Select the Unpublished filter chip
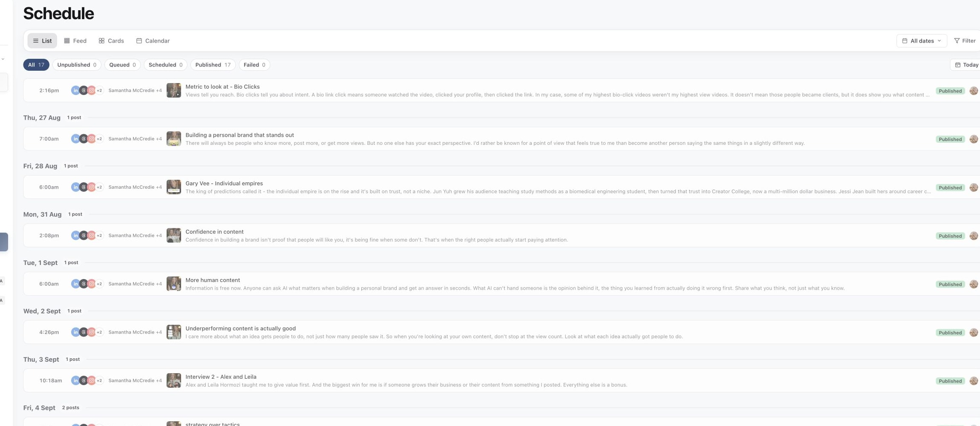 pyautogui.click(x=77, y=65)
